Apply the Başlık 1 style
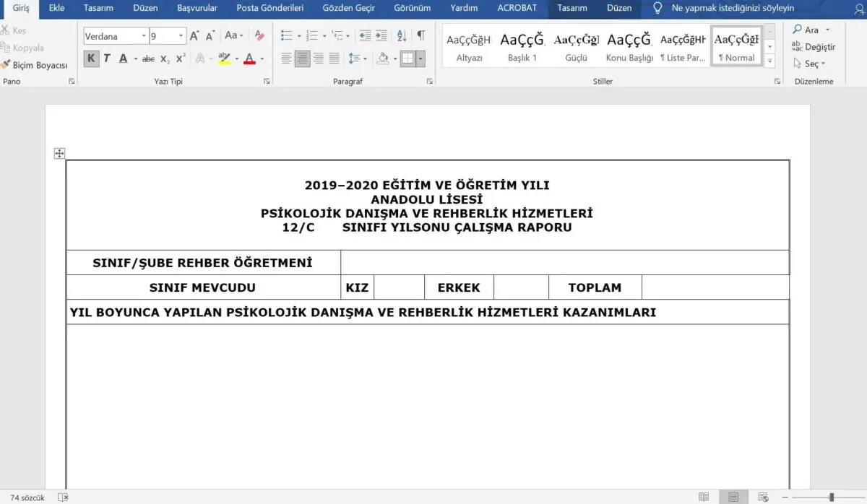This screenshot has height=504, width=867. pos(522,46)
